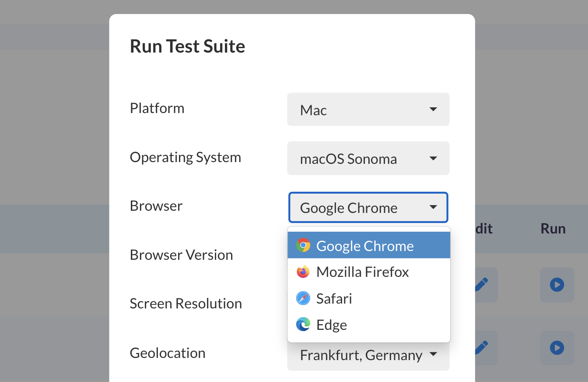Click the upper play run button in table
588x382 pixels.
point(557,285)
